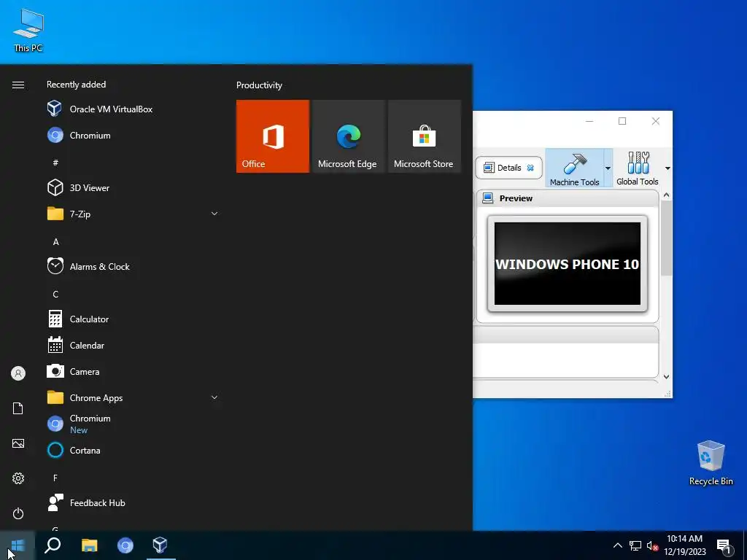Open the Calendar app
Image resolution: width=747 pixels, height=560 pixels.
pyautogui.click(x=133, y=345)
